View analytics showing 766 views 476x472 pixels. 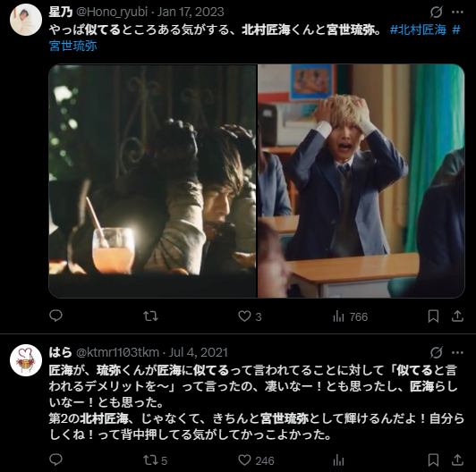[350, 316]
